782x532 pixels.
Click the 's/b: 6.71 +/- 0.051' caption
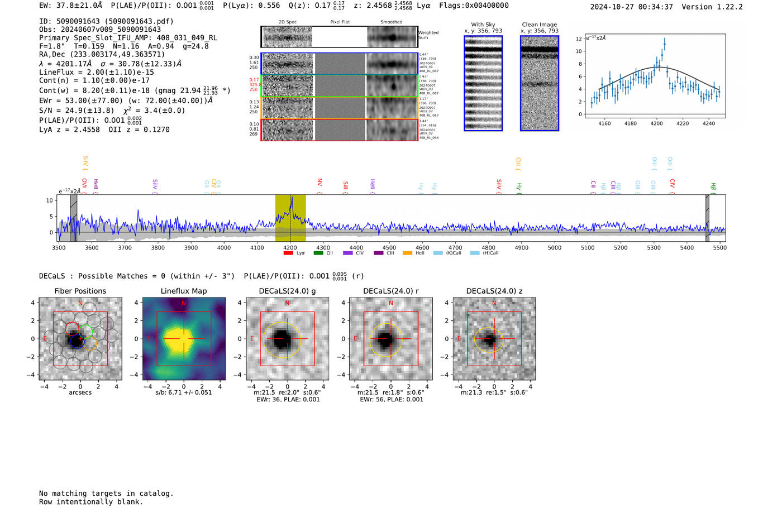click(x=184, y=392)
